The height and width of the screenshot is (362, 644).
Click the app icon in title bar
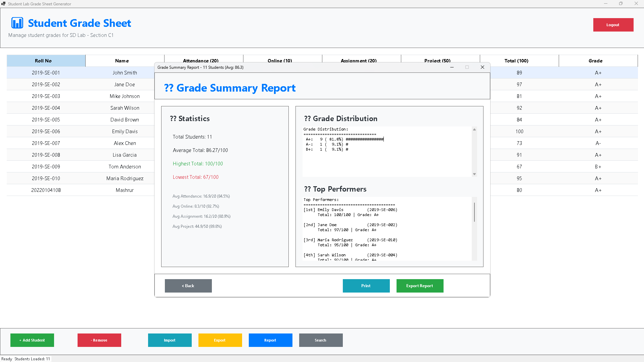[x=3, y=4]
